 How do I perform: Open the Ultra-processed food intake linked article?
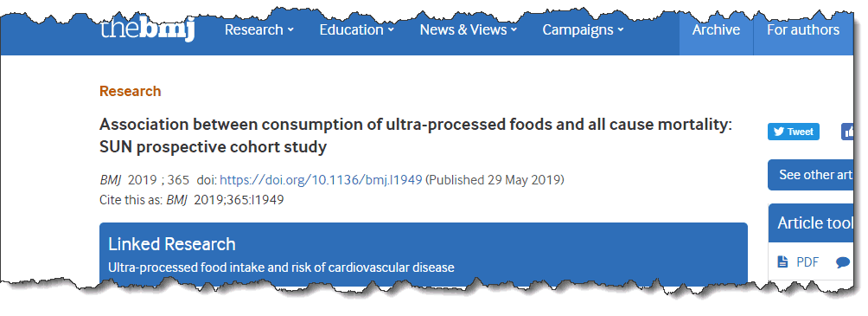pos(281,268)
